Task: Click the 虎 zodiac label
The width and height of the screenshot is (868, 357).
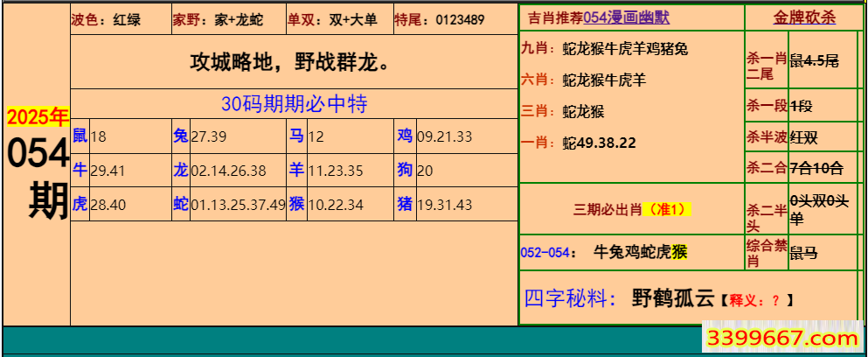Action: tap(80, 204)
